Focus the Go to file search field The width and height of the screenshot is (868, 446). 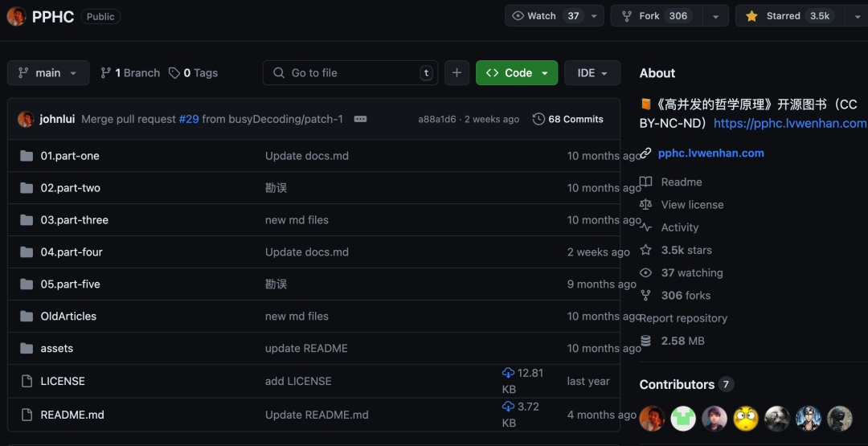pos(350,72)
